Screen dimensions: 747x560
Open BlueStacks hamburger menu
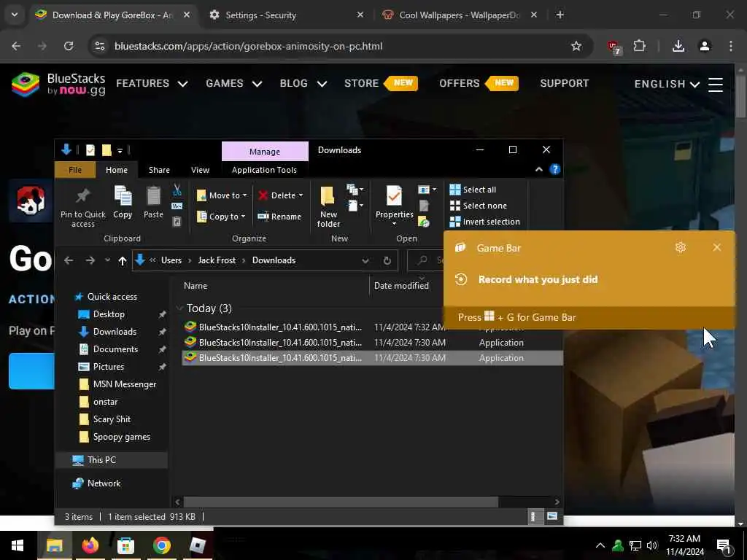[x=716, y=85]
